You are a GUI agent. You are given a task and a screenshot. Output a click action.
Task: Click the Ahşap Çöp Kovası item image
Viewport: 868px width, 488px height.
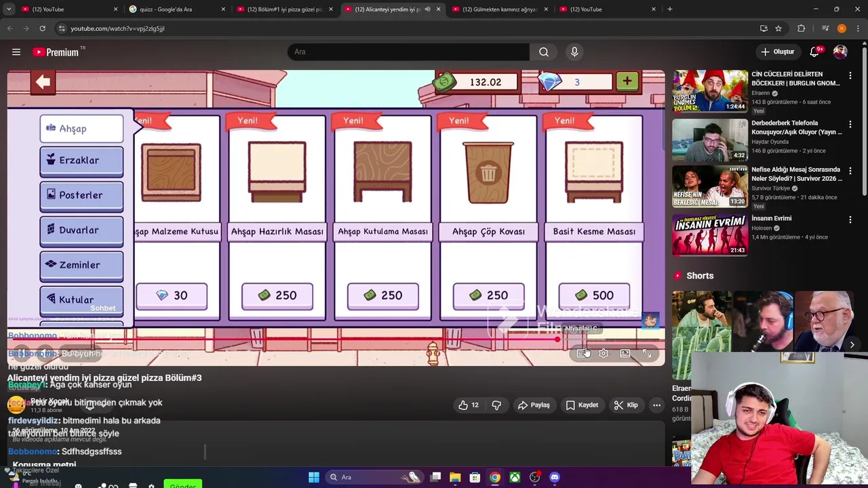pos(488,172)
